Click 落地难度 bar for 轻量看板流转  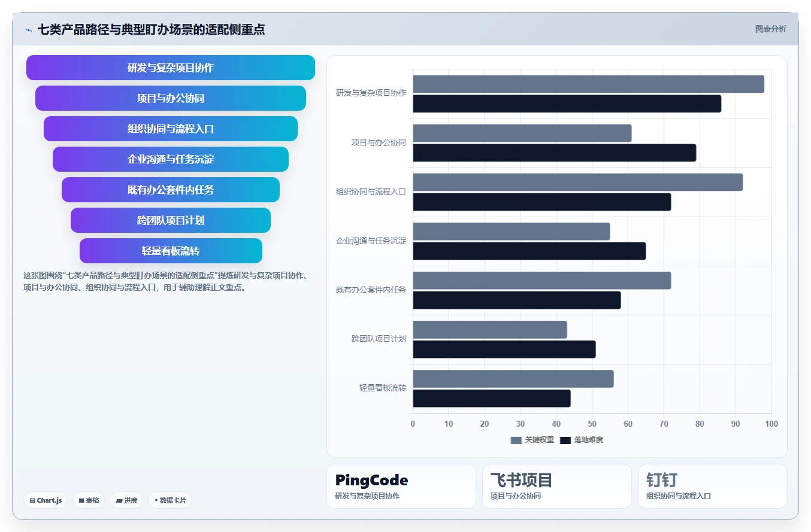pyautogui.click(x=491, y=398)
